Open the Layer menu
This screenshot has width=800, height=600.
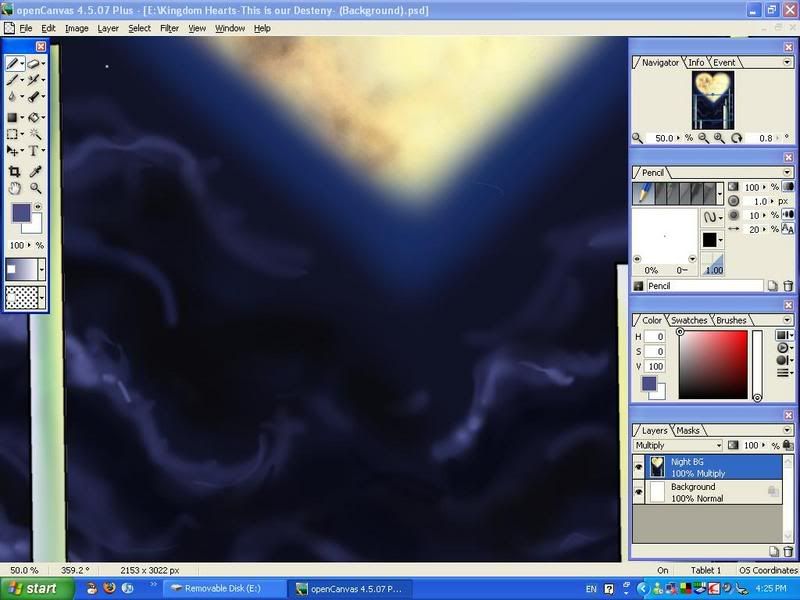(x=108, y=29)
